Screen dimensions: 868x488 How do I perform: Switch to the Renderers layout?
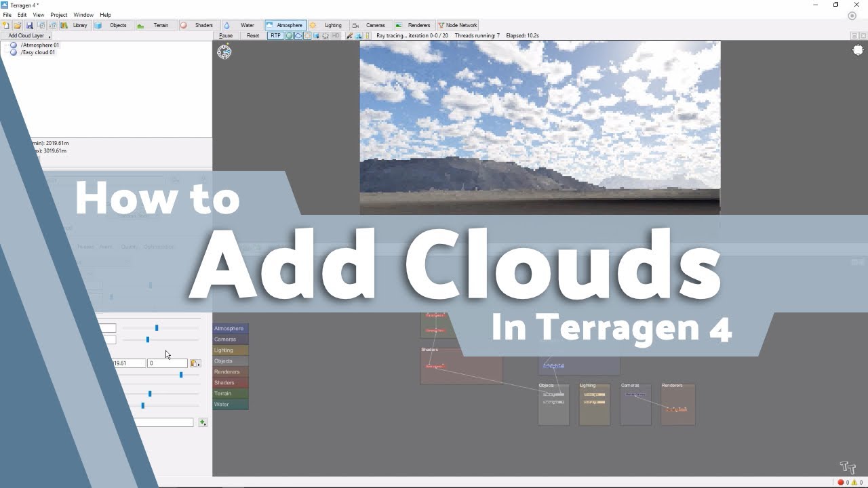point(414,25)
